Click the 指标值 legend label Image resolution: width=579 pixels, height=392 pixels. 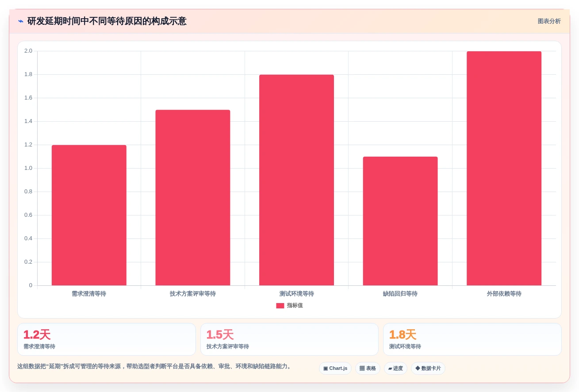pos(295,306)
